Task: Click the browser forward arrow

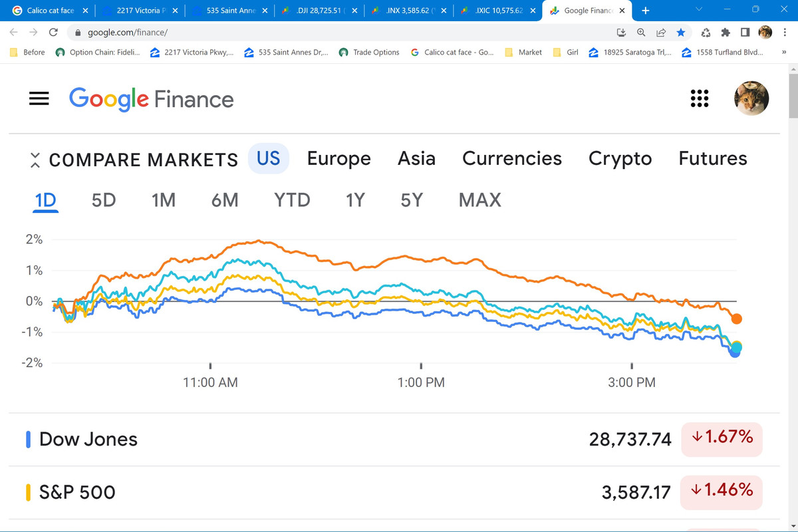Action: 33,32
